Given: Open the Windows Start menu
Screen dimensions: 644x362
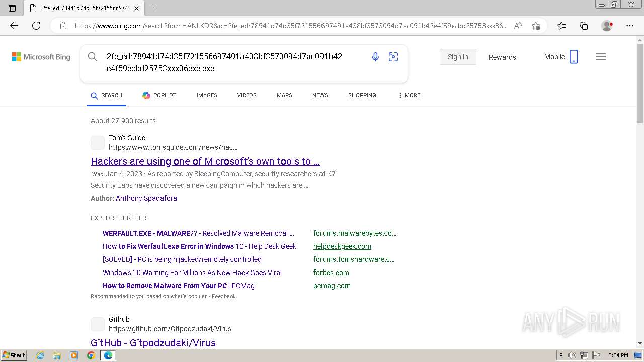Looking at the screenshot, I should pos(14,355).
